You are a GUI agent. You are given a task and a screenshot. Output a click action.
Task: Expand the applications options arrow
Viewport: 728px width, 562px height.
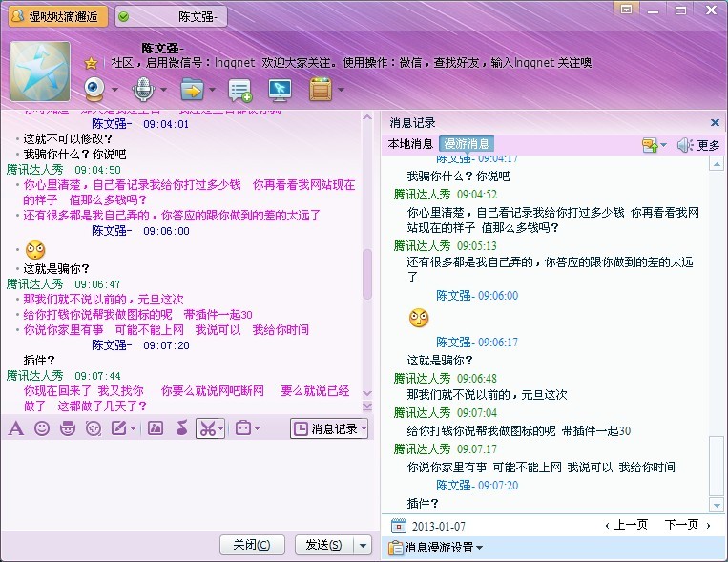click(x=342, y=89)
